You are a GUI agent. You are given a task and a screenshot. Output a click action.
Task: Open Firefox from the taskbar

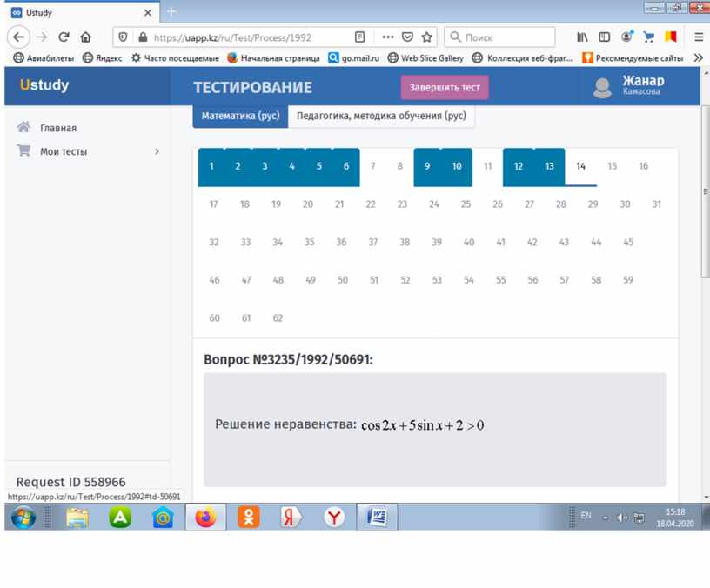[x=205, y=517]
